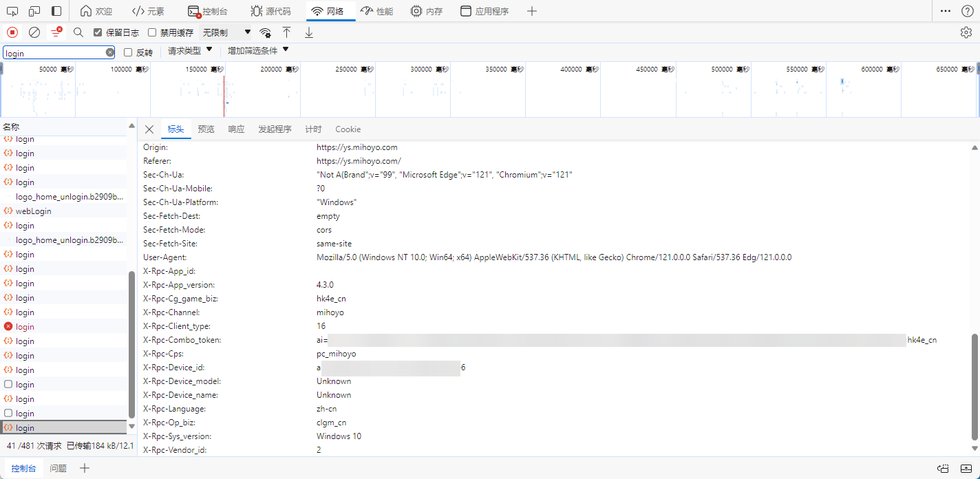The height and width of the screenshot is (479, 980).
Task: Click the stop recording network log icon
Action: (x=12, y=32)
